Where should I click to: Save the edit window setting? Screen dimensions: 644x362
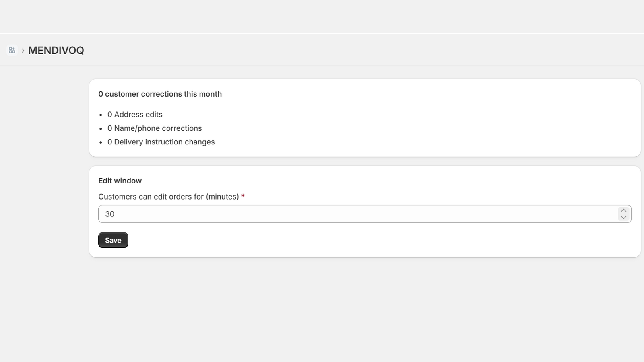[x=113, y=240]
